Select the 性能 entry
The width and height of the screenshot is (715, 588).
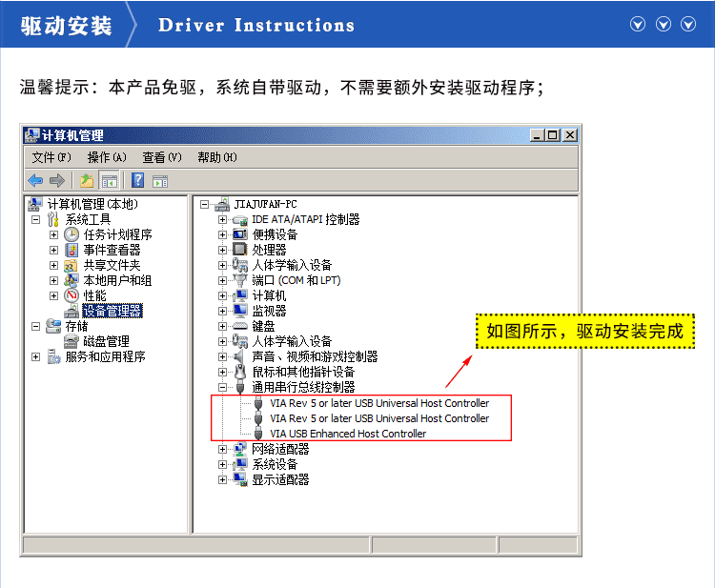(94, 295)
